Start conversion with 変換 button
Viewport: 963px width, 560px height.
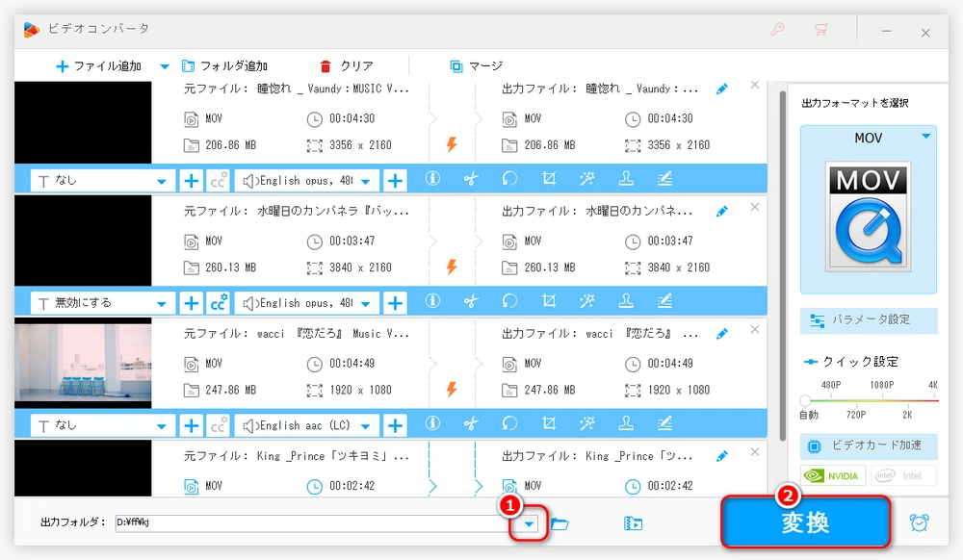click(x=805, y=522)
